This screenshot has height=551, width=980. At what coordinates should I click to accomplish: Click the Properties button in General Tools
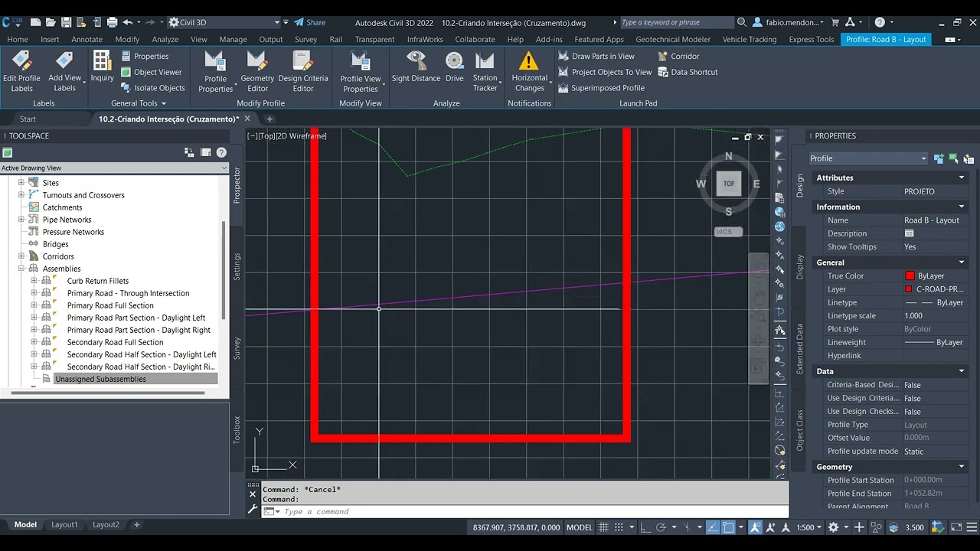pyautogui.click(x=145, y=56)
